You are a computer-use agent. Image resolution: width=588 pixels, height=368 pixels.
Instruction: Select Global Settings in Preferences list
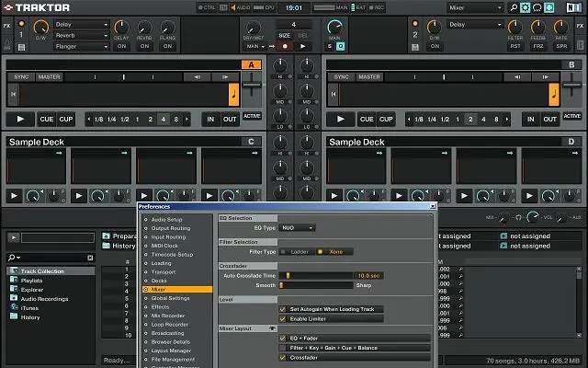coord(171,298)
